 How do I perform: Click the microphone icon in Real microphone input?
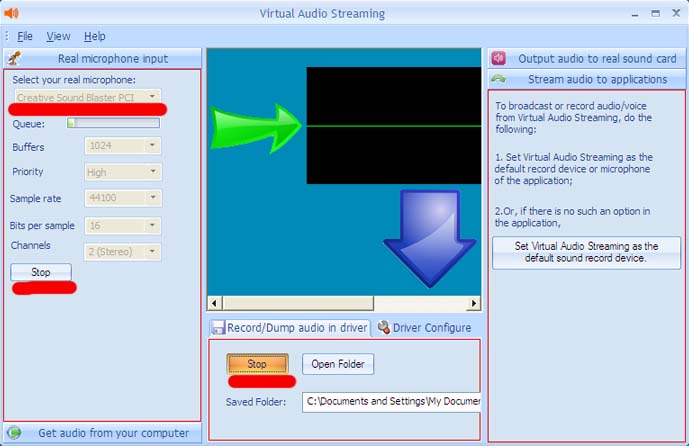(15, 58)
